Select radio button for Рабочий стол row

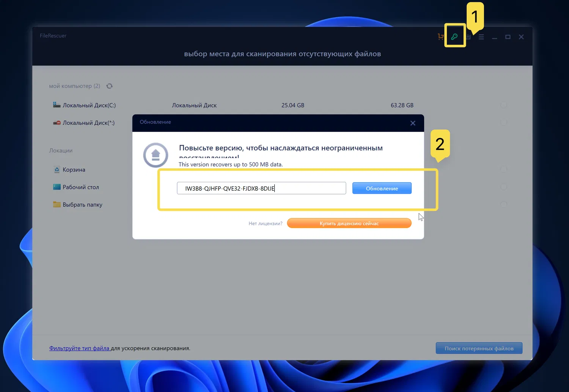coord(504,187)
